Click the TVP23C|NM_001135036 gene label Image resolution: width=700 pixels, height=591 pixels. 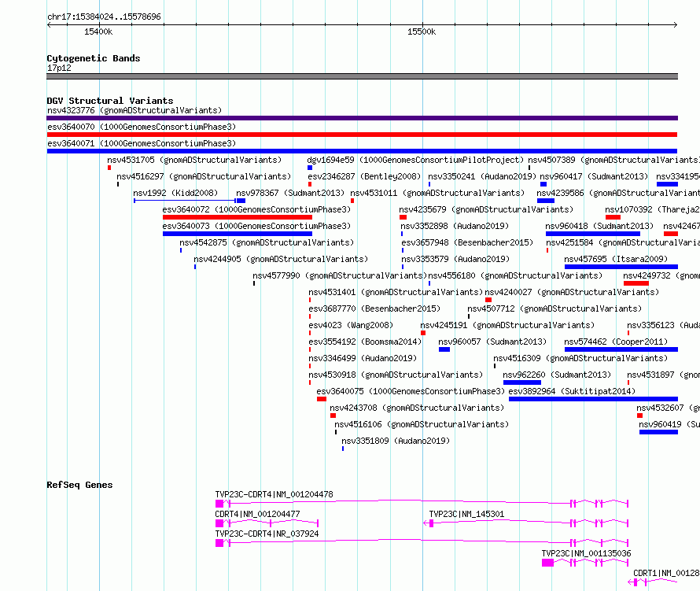pyautogui.click(x=587, y=553)
